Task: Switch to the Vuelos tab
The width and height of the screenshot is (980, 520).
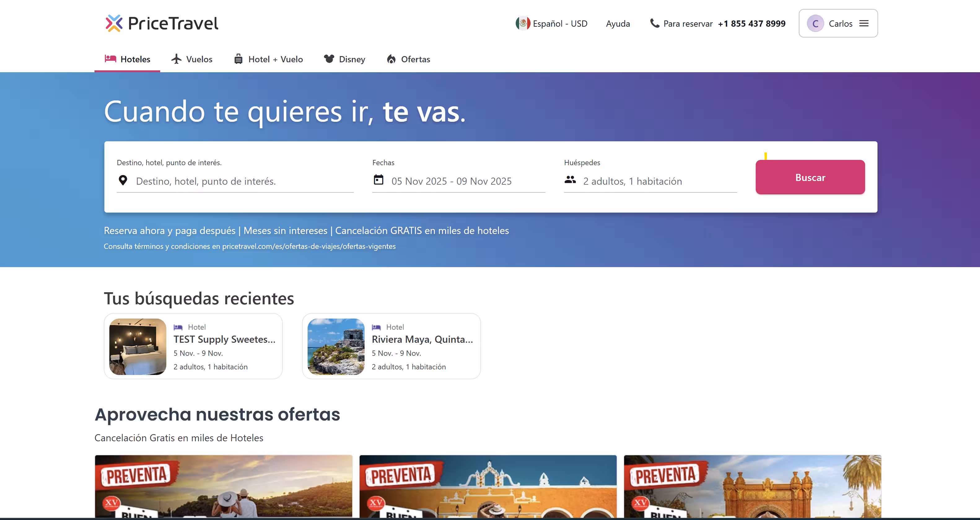Action: pyautogui.click(x=192, y=59)
